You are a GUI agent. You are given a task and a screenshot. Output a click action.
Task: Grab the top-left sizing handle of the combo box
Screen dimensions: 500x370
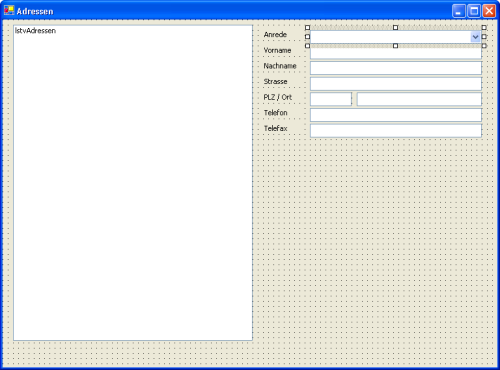pos(307,28)
